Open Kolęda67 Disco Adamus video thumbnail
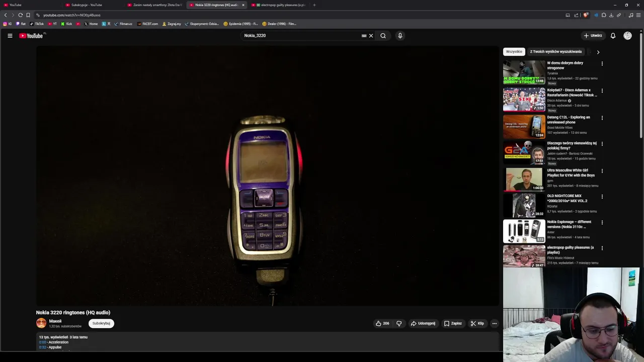 524,100
